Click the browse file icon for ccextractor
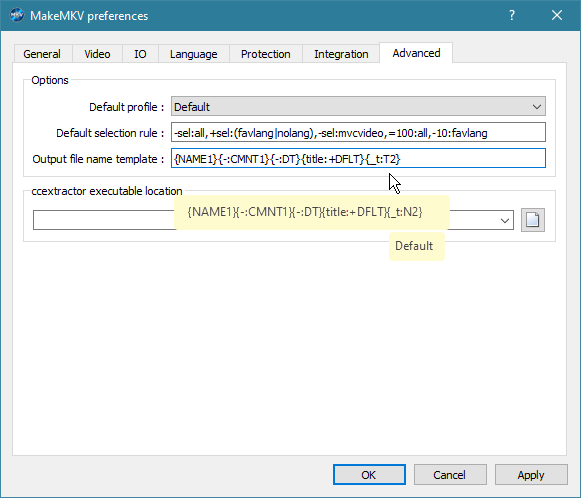 tap(532, 220)
